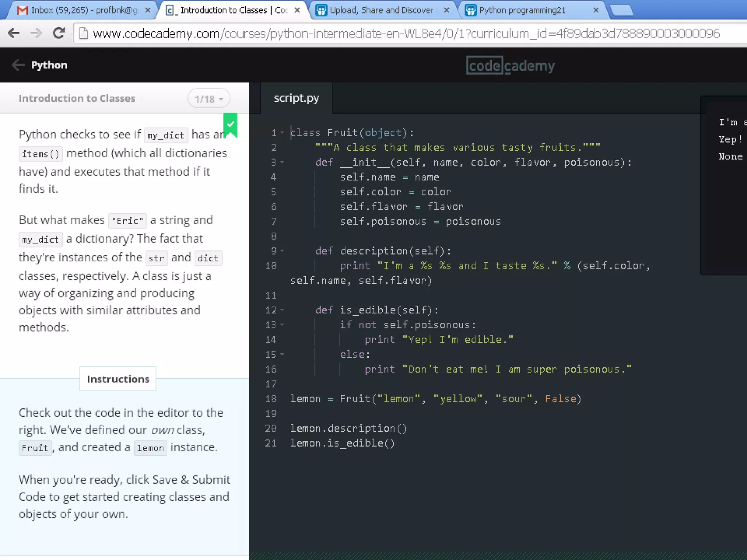Click the back arrow beside Python
The width and height of the screenshot is (747, 560).
tap(18, 65)
